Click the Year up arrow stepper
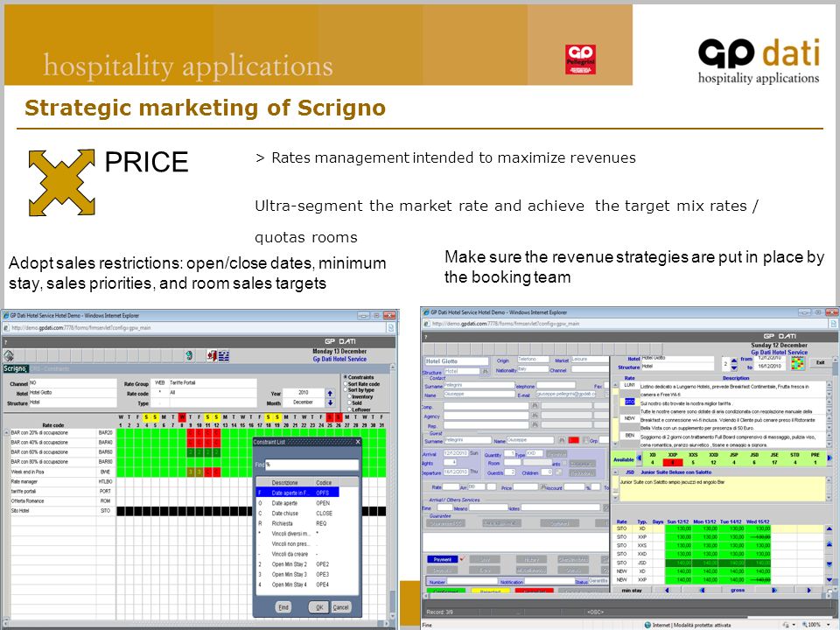 pyautogui.click(x=330, y=393)
